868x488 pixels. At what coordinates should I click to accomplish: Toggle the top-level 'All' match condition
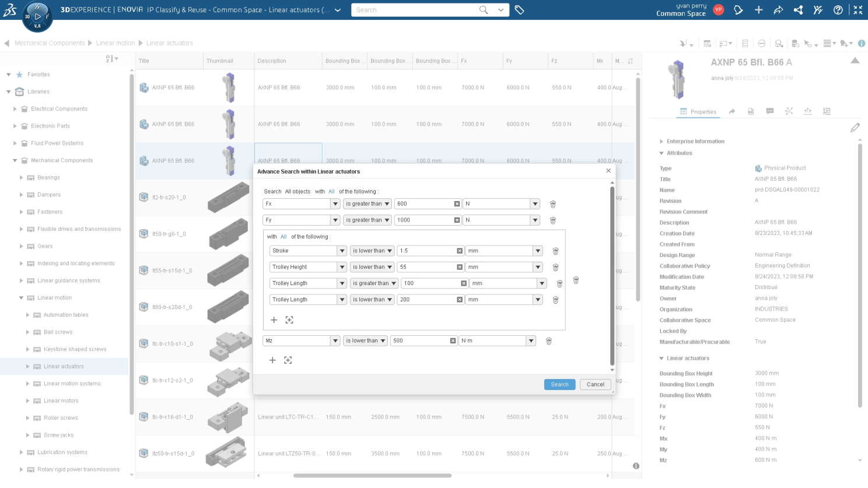click(x=331, y=192)
